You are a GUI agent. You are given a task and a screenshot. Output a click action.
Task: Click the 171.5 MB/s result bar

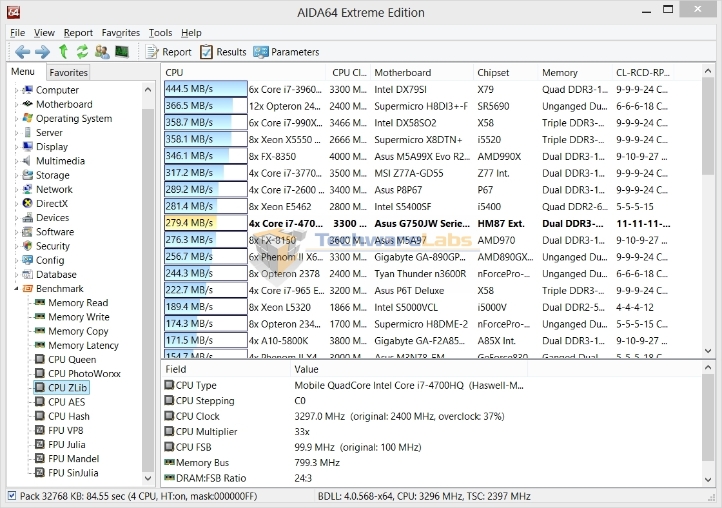coord(205,340)
